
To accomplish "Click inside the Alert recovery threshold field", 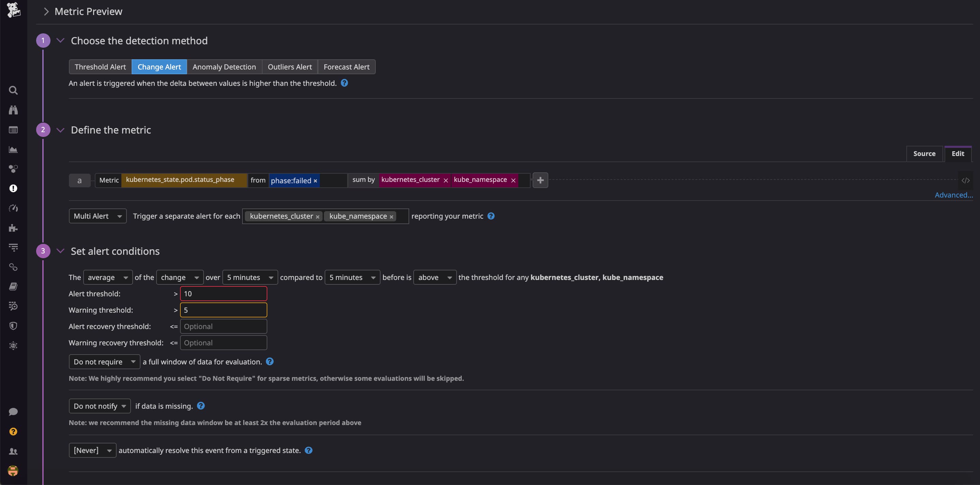I will tap(224, 326).
